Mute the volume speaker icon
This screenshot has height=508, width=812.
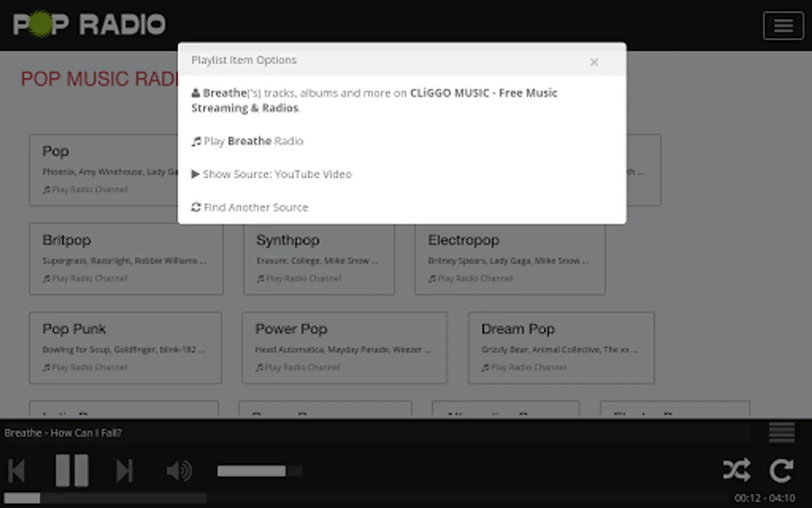pyautogui.click(x=179, y=470)
